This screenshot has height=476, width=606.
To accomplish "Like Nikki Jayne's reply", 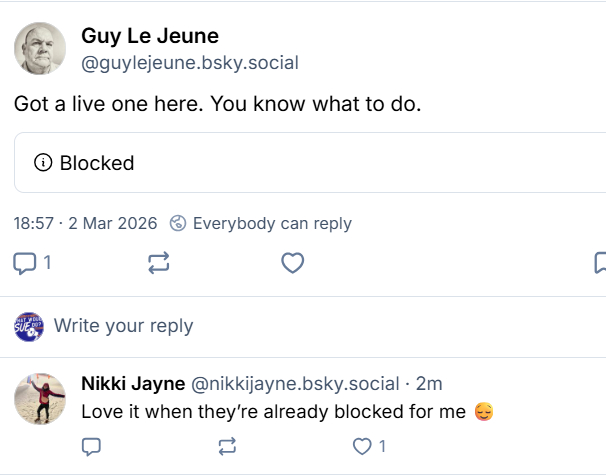I will pos(362,445).
